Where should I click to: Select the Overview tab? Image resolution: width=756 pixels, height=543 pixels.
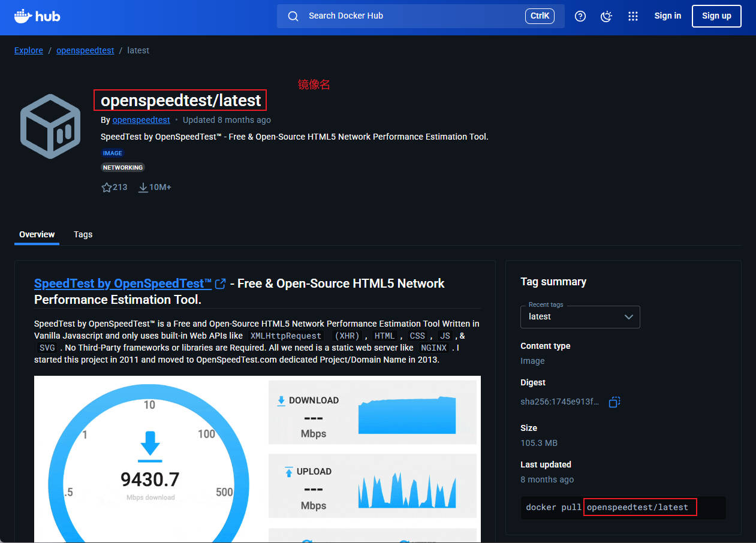tap(37, 234)
